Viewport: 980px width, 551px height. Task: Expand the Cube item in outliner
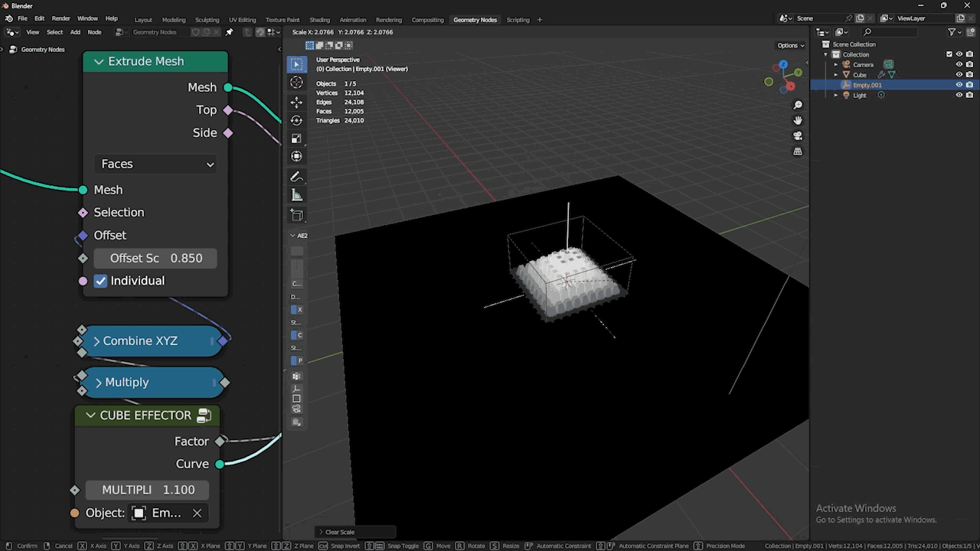[x=835, y=75]
